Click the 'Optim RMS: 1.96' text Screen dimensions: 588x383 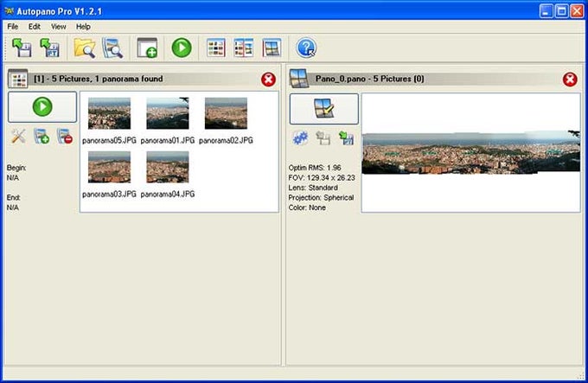tap(315, 168)
